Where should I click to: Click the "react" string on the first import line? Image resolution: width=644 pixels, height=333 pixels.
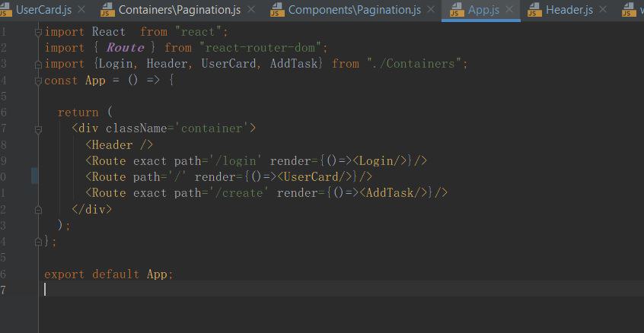tap(199, 32)
